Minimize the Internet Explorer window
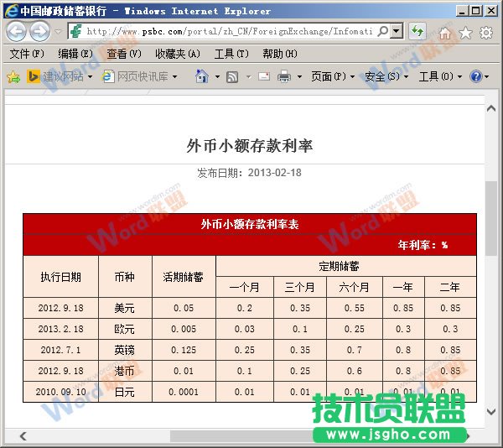Image resolution: width=503 pixels, height=448 pixels. [462, 11]
